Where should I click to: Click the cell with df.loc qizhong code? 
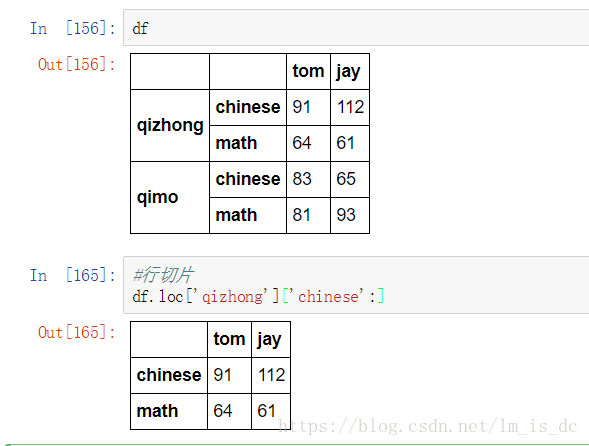tap(356, 285)
